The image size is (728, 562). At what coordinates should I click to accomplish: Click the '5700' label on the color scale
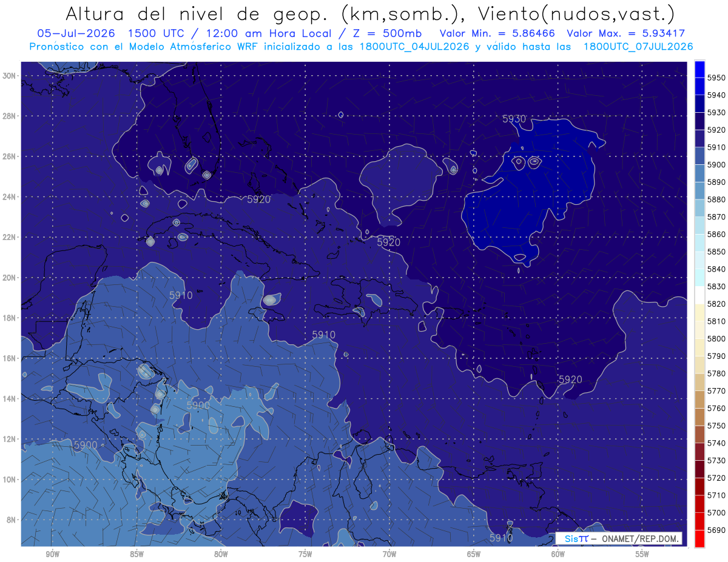coord(716,512)
